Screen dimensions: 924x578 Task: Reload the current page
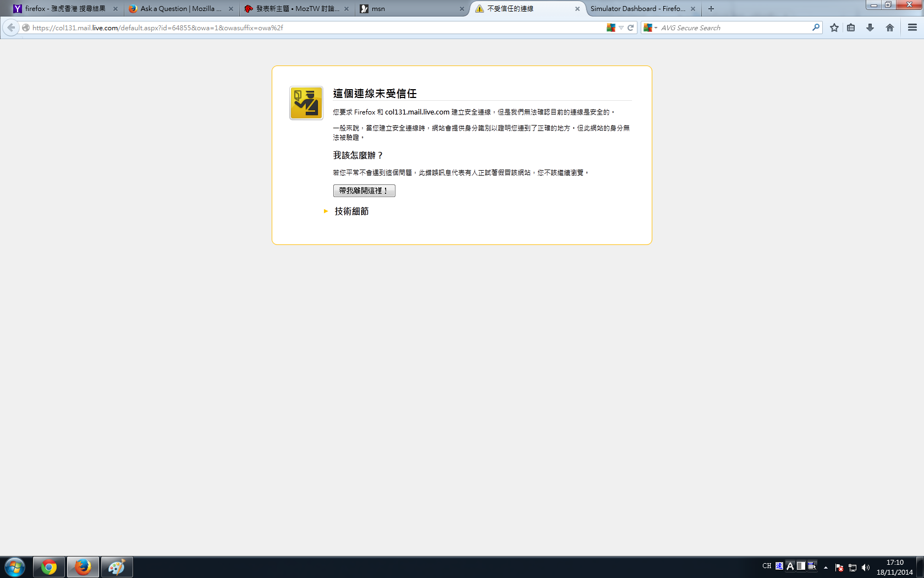tap(631, 28)
